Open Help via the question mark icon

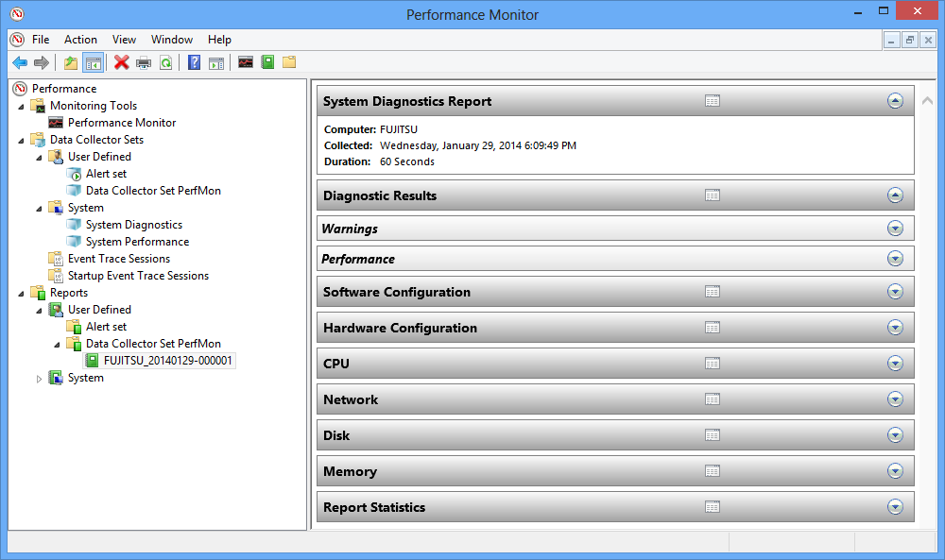click(x=194, y=62)
